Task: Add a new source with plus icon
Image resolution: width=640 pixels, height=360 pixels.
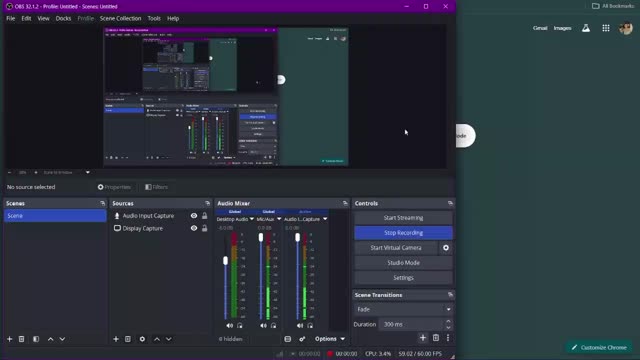Action: pyautogui.click(x=116, y=339)
